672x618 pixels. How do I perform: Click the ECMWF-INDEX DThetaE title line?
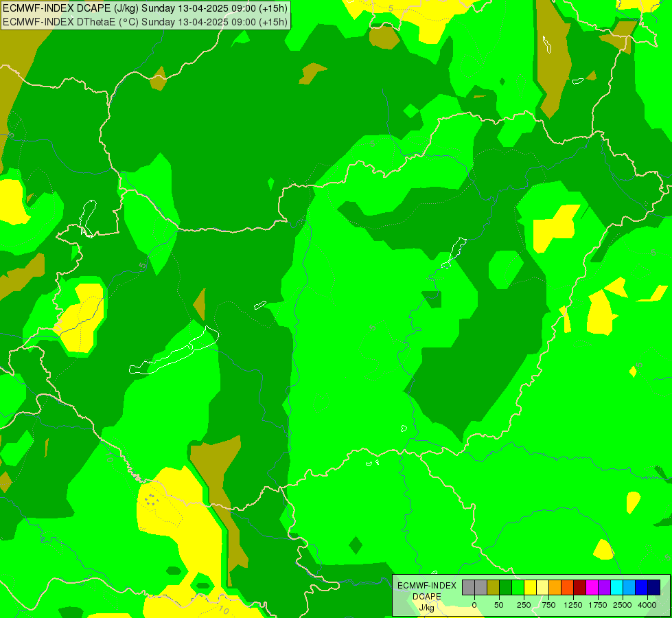[x=145, y=21]
